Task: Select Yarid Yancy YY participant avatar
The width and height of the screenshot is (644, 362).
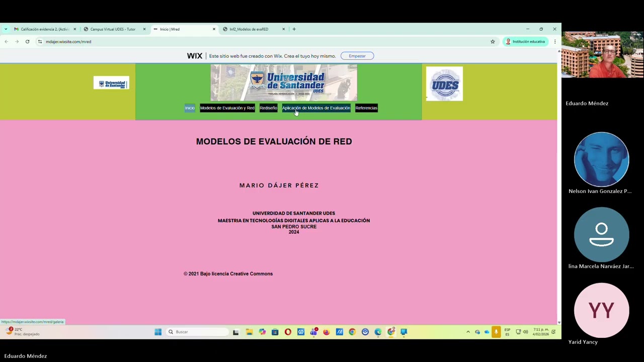Action: coord(601,310)
